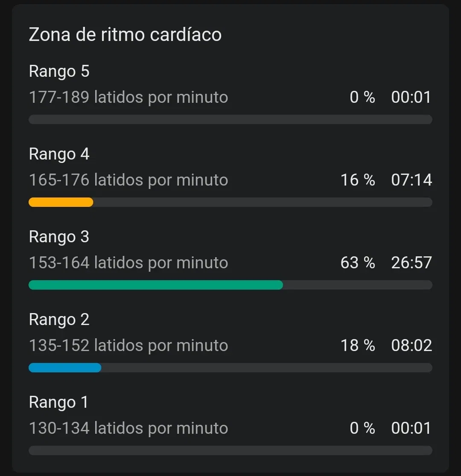
Task: Click the 16 % value
Action: (x=358, y=180)
